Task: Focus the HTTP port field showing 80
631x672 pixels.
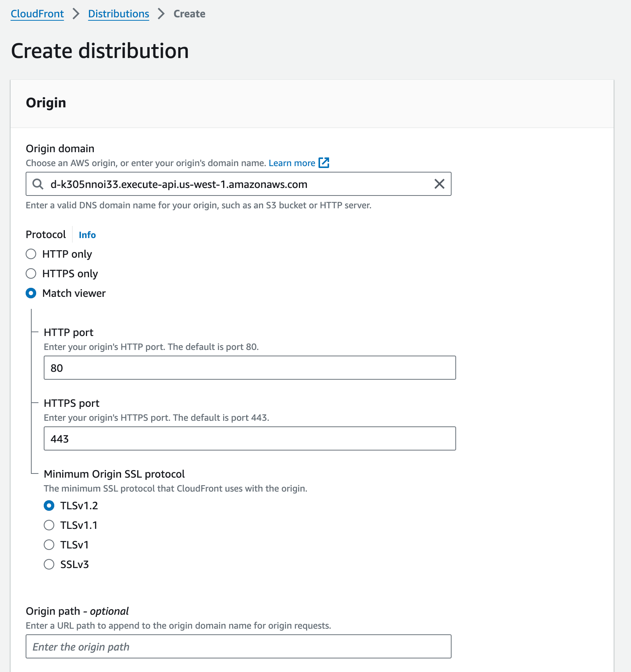Action: [x=250, y=368]
